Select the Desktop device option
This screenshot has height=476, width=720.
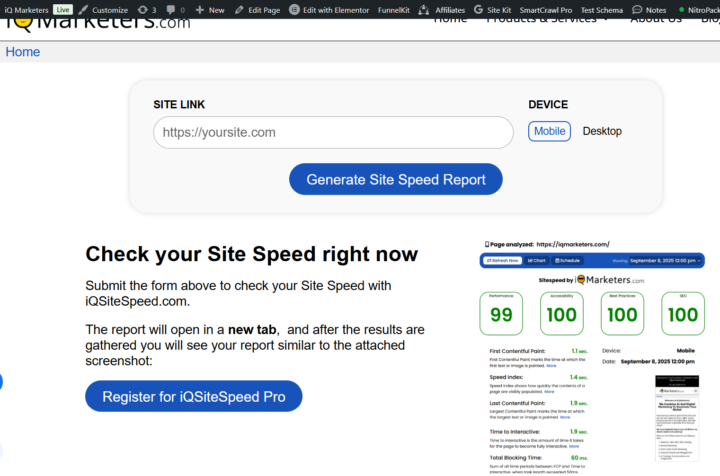pos(602,131)
